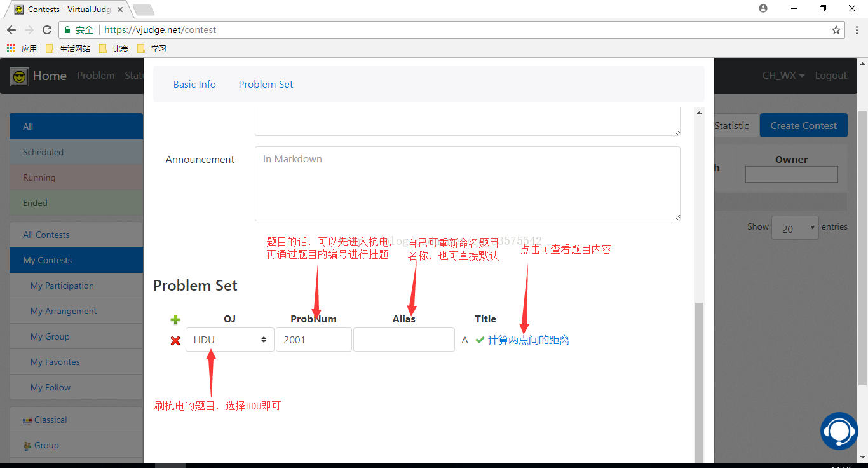
Task: Open Problem in the navbar
Action: 96,76
